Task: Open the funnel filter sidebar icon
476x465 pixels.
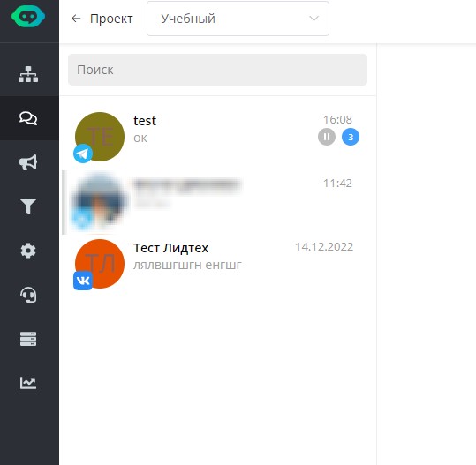Action: pos(28,206)
